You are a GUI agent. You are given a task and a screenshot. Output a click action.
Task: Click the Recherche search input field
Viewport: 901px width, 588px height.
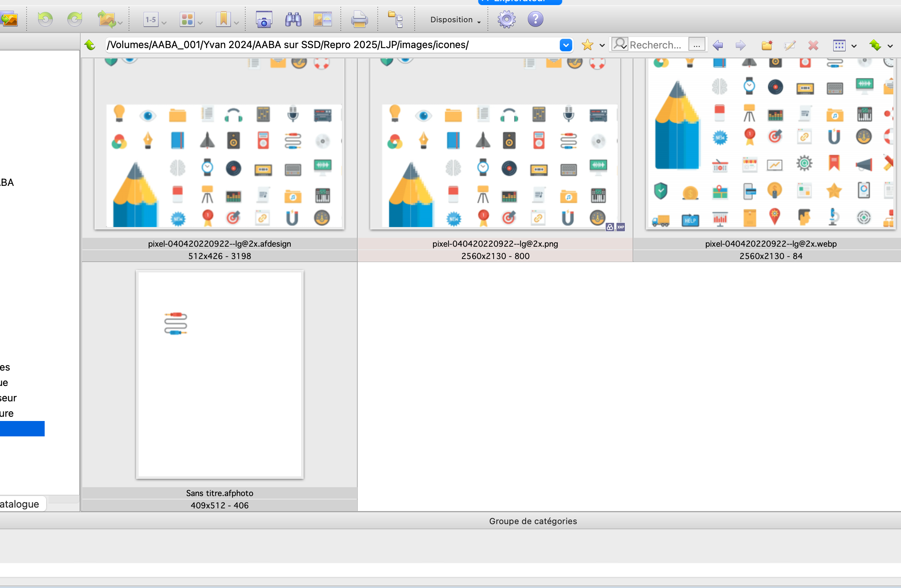pos(655,45)
